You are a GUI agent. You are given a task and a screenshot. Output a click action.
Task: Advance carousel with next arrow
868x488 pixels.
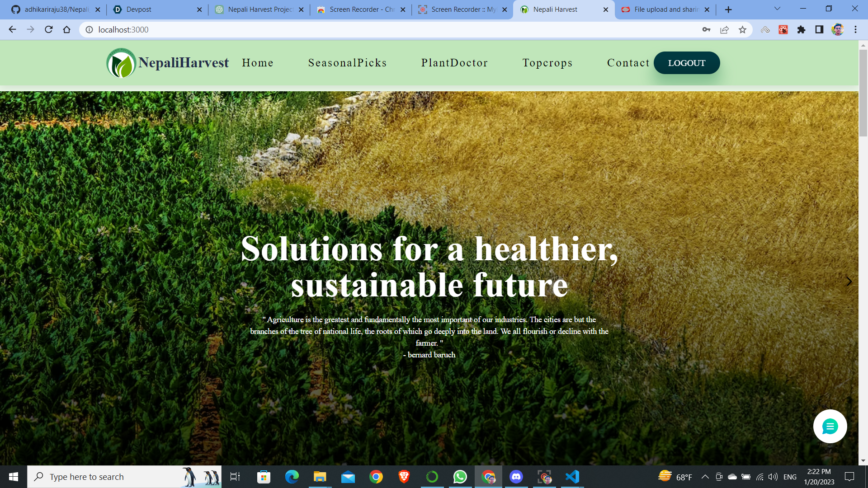click(x=849, y=282)
